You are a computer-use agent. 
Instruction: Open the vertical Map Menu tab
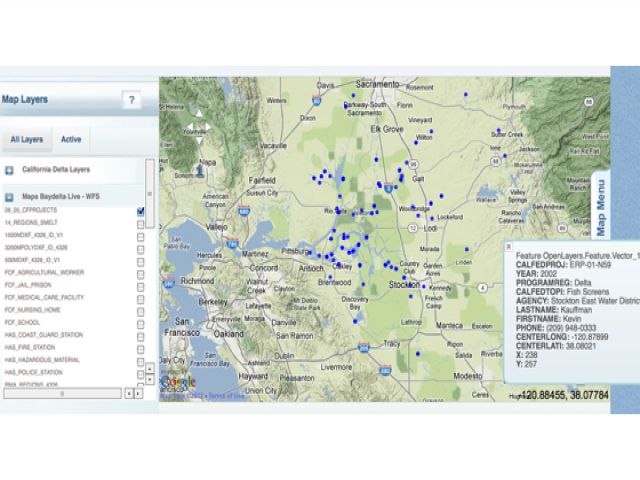(601, 207)
